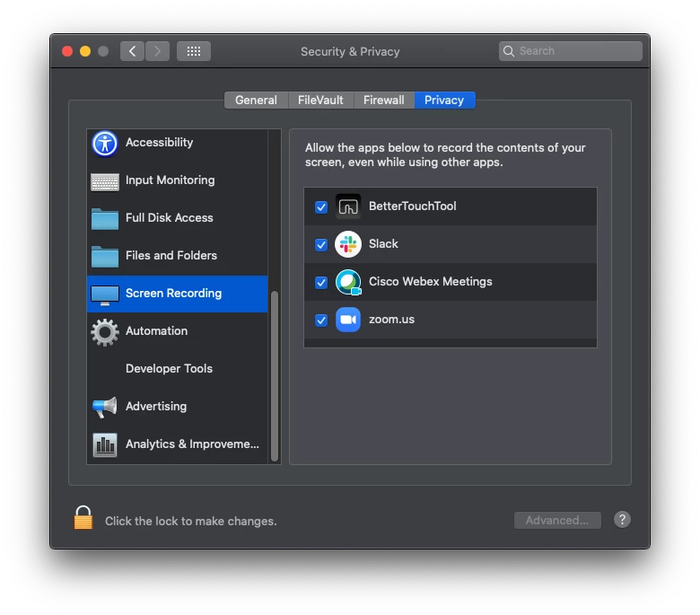Select the Advertising megaphone item
Viewport: 700px width, 615px height.
point(105,407)
